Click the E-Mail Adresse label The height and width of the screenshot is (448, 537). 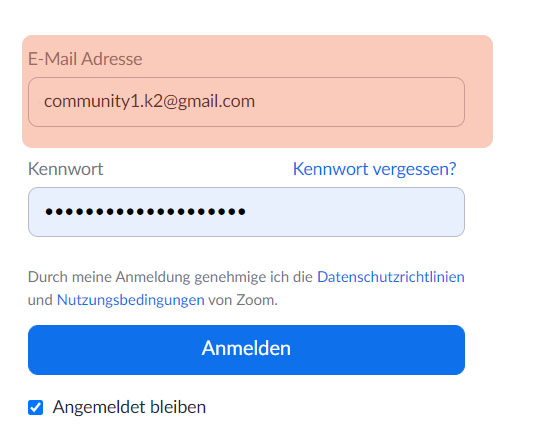85,59
